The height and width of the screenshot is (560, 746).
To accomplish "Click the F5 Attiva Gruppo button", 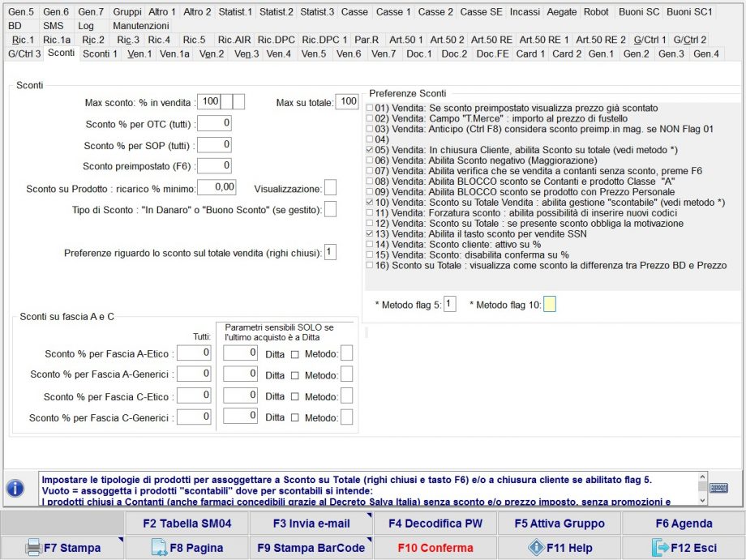I will (562, 523).
